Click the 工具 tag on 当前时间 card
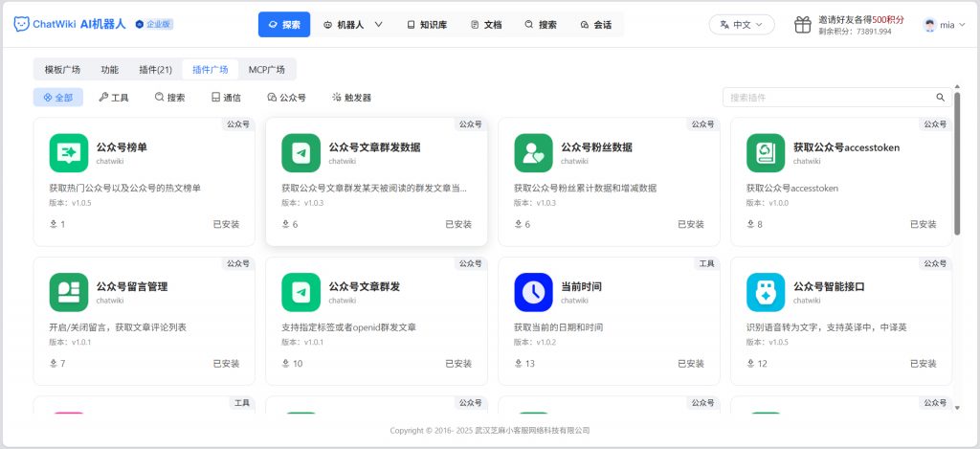The width and height of the screenshot is (980, 449). click(x=707, y=263)
